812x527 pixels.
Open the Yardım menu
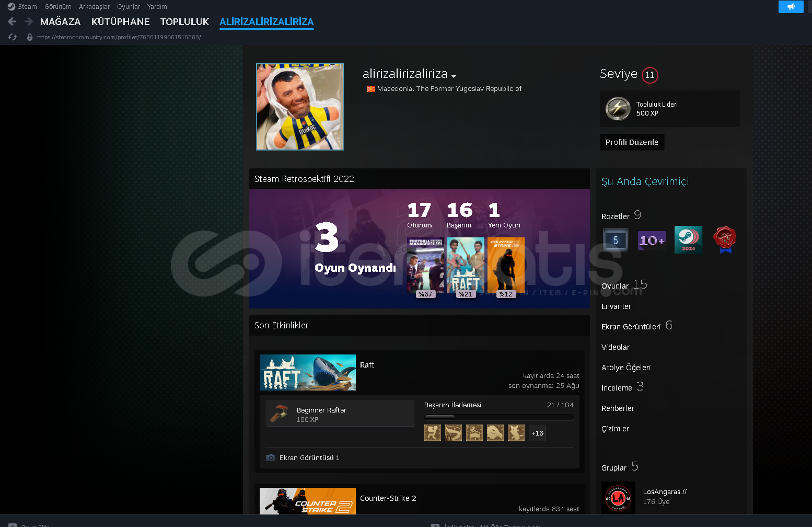click(x=157, y=7)
